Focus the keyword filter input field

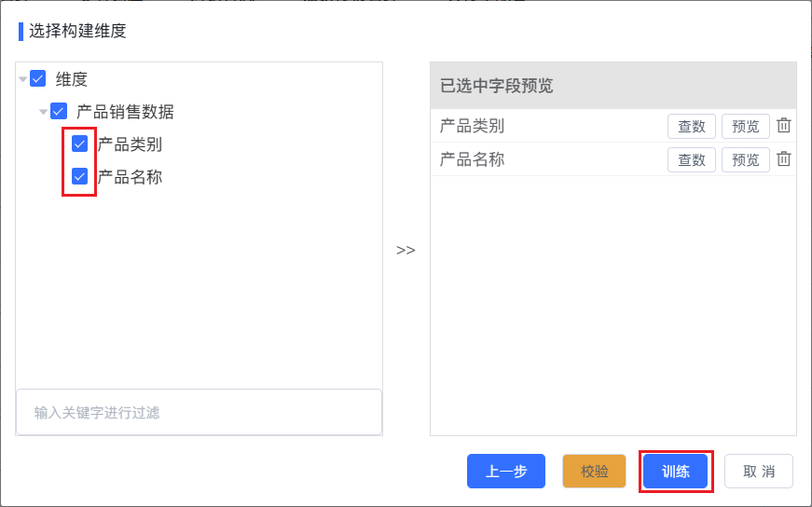coord(199,412)
